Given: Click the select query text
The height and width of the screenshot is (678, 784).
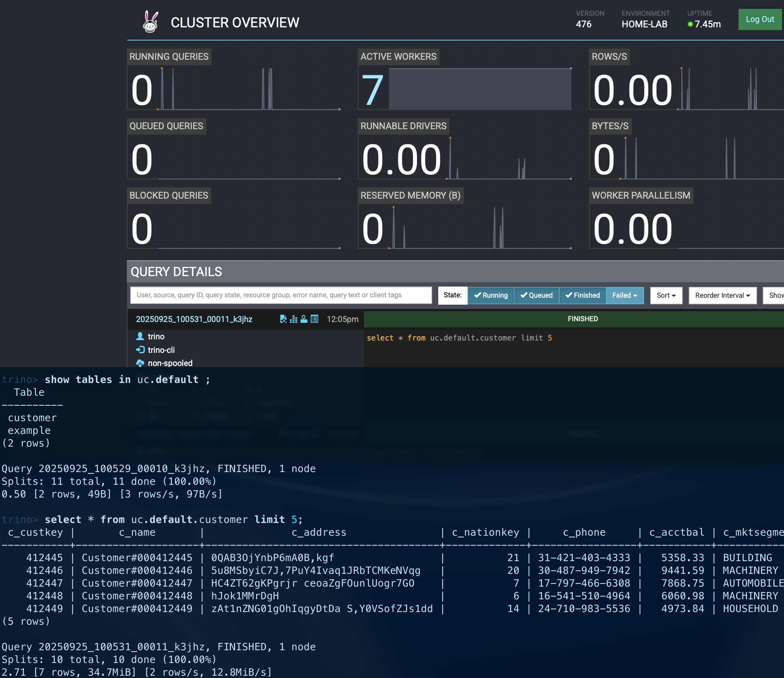Looking at the screenshot, I should click(459, 338).
